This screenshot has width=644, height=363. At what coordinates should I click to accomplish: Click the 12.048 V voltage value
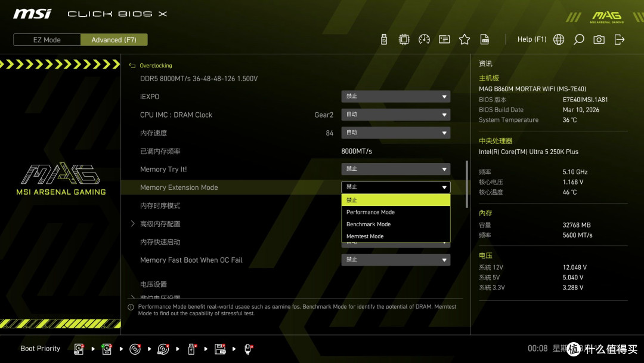[x=575, y=267]
